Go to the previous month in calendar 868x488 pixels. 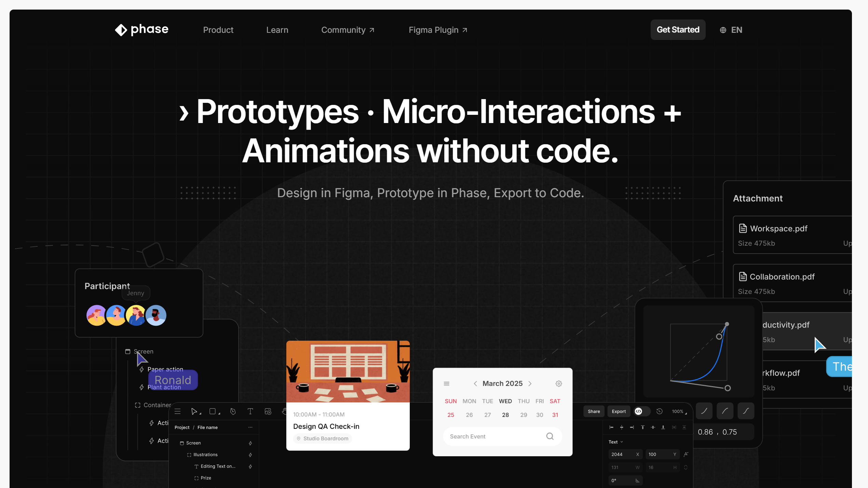click(x=475, y=383)
